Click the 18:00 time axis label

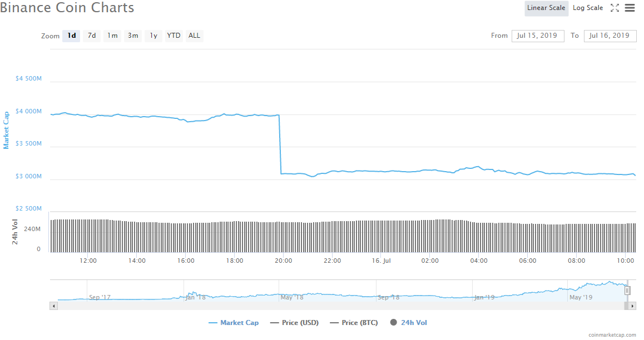(x=235, y=261)
